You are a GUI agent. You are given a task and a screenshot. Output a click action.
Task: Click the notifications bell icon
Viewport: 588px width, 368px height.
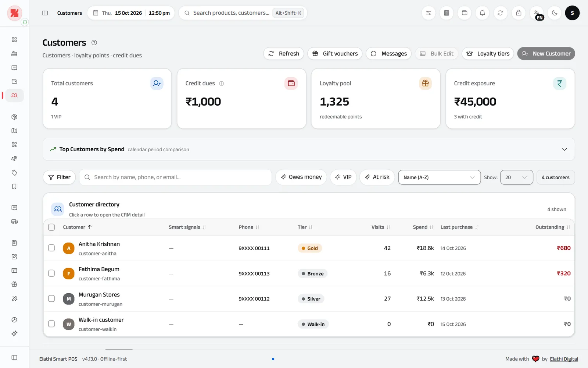(x=482, y=13)
